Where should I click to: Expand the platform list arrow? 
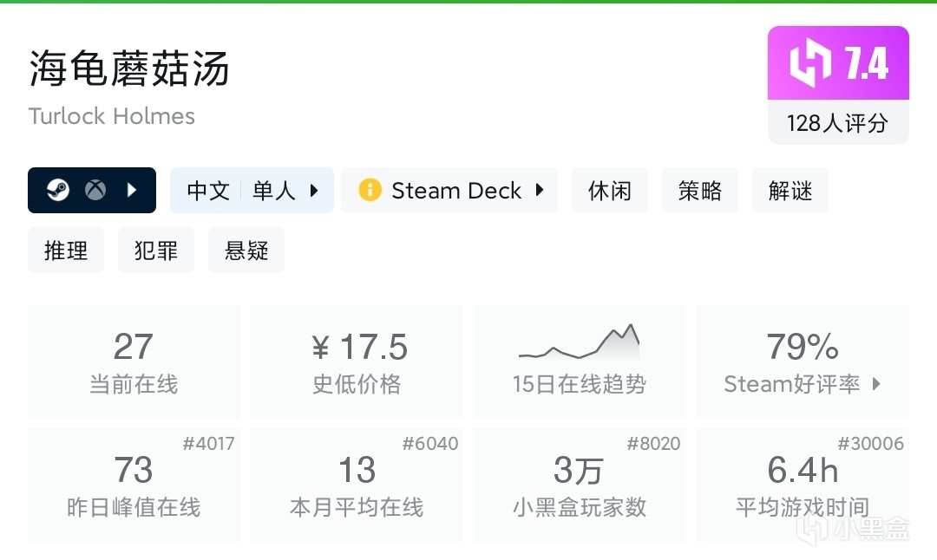click(x=132, y=190)
